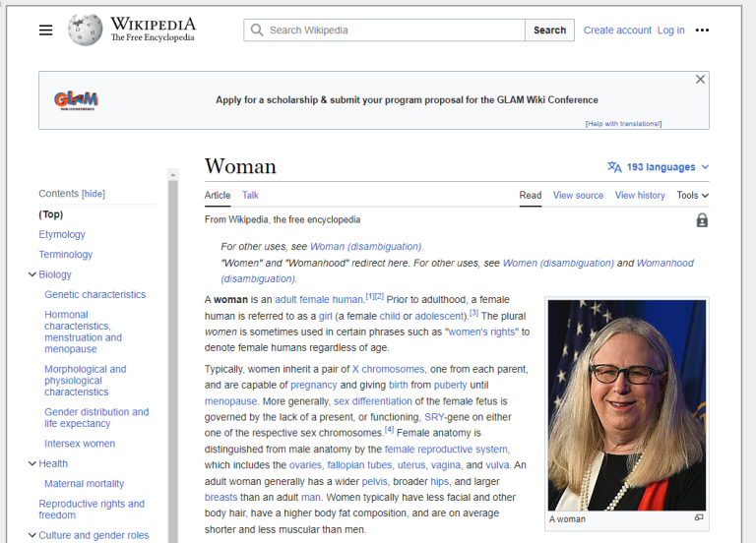
Task: Open the puberty link
Action: click(450, 385)
